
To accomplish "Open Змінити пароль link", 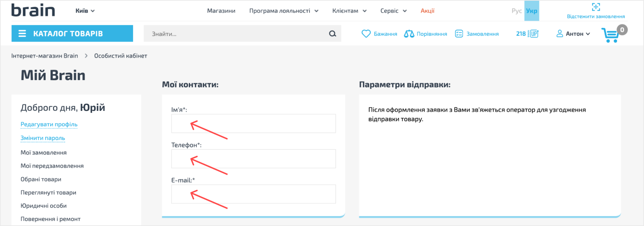I will click(43, 138).
